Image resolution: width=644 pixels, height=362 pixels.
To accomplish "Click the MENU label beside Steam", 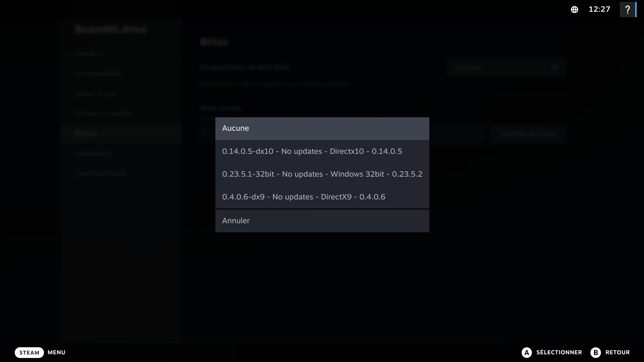I will pos(56,352).
